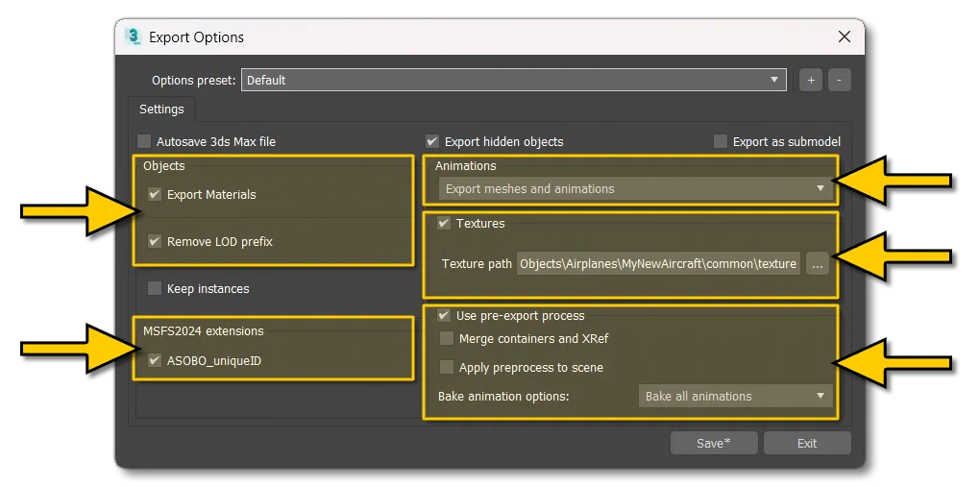Enable Autosave 3ds Max file checkbox
Image resolution: width=980 pixels, height=487 pixels.
144,141
